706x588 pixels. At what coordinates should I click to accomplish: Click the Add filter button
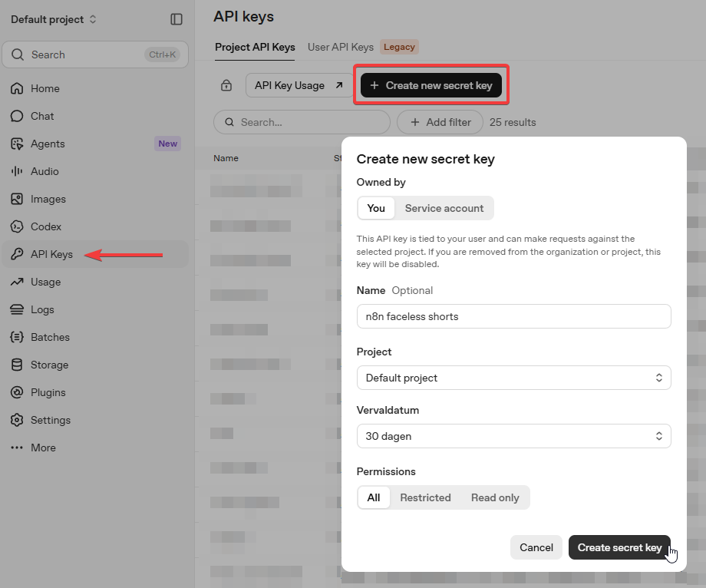coord(440,122)
